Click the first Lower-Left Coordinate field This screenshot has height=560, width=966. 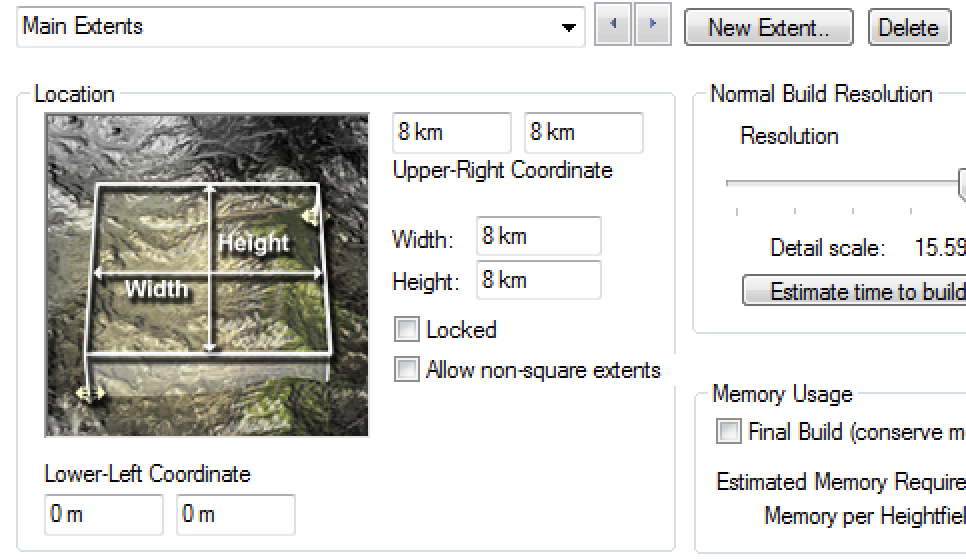click(104, 514)
